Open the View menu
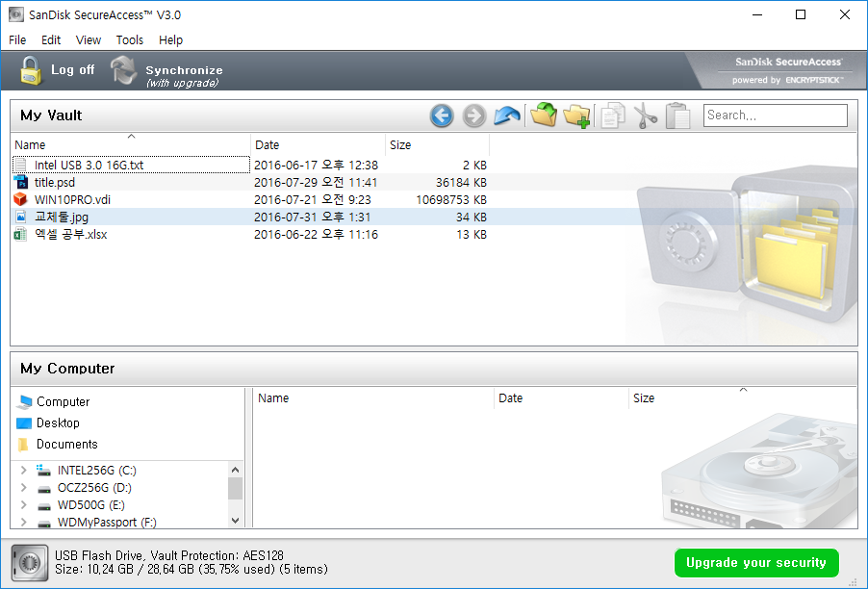The height and width of the screenshot is (589, 868). point(89,39)
